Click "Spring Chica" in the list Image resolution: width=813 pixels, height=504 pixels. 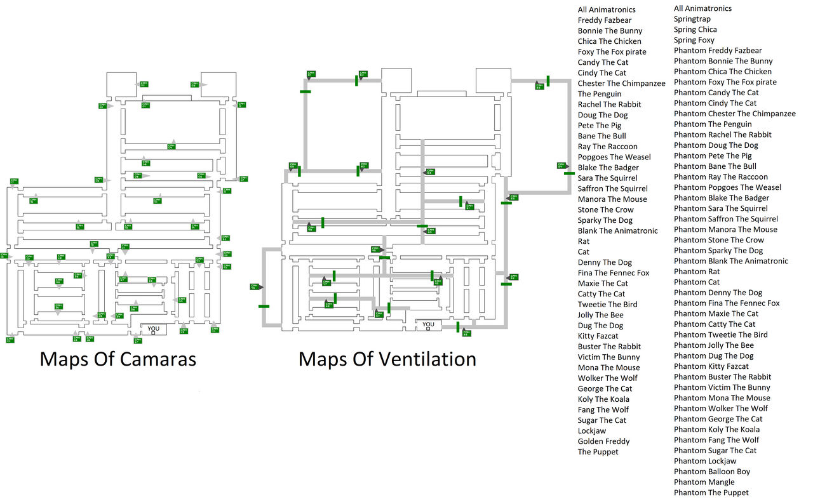click(x=695, y=29)
